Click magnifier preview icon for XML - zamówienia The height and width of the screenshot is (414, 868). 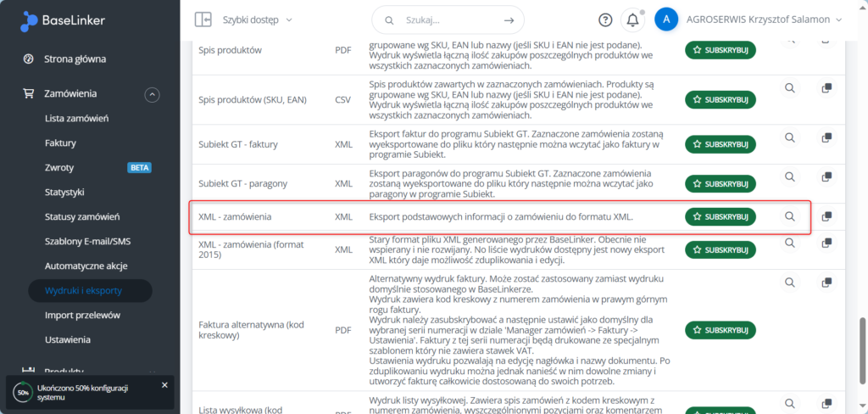(x=790, y=216)
